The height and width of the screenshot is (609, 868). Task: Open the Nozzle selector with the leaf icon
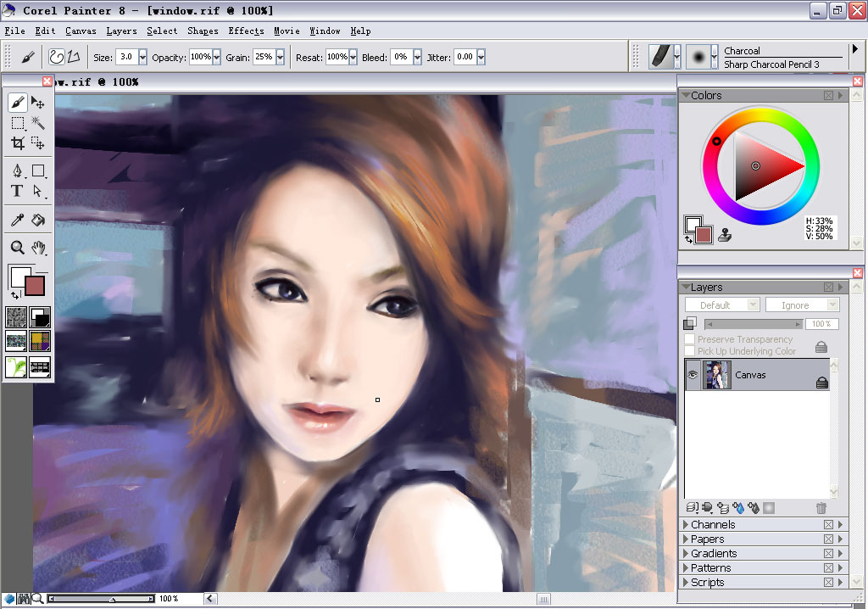[x=16, y=366]
